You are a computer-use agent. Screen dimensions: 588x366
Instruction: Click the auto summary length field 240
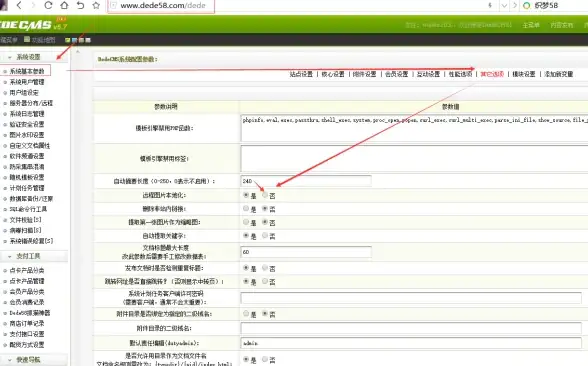[306, 181]
